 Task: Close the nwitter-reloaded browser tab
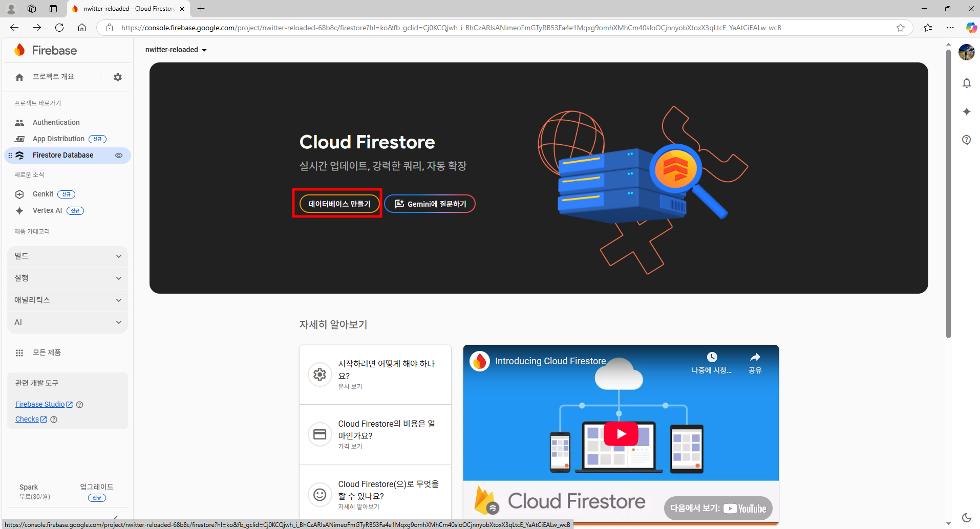click(x=182, y=9)
